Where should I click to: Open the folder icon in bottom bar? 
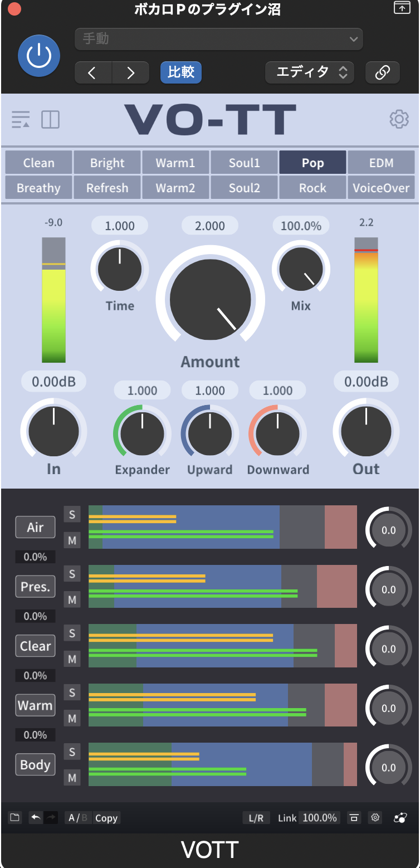pos(15,818)
